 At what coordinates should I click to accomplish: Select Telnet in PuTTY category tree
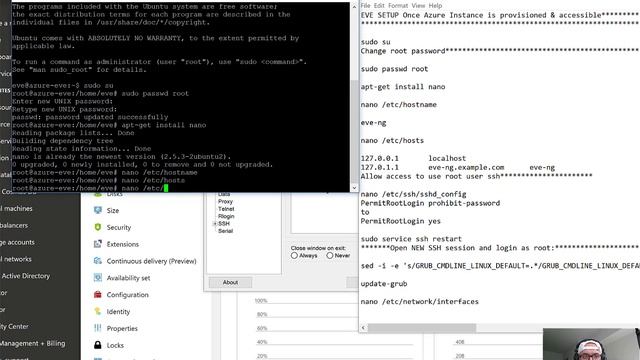226,209
